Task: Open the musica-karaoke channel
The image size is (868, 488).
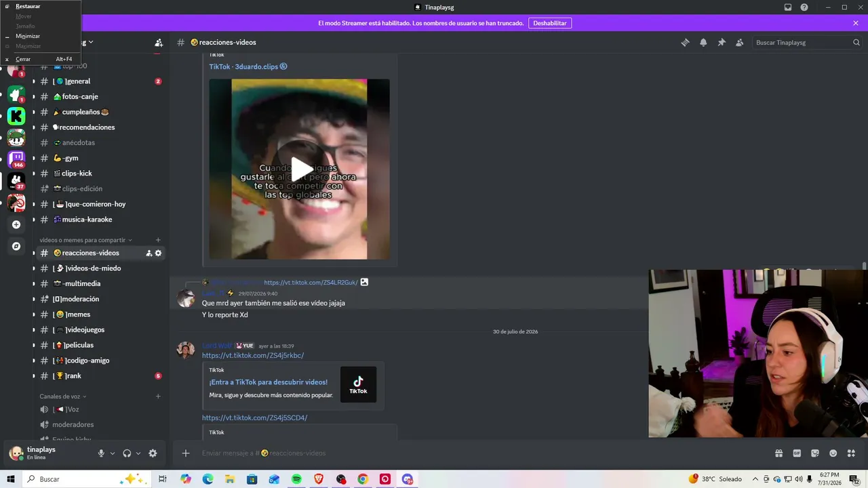Action: [x=99, y=220]
